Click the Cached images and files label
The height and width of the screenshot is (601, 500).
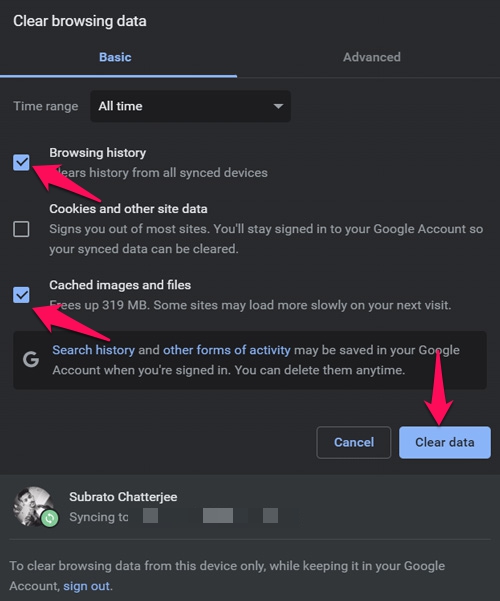point(120,285)
